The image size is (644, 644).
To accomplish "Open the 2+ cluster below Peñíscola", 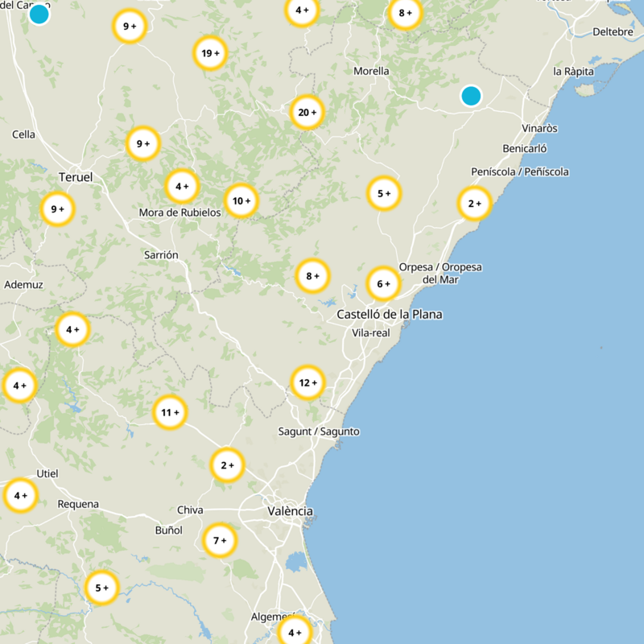I will (x=474, y=204).
